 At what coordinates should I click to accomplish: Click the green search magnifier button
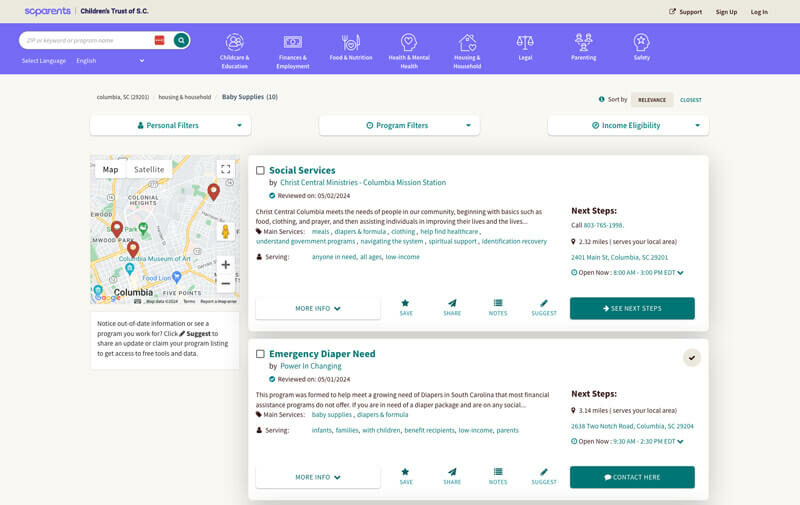[181, 40]
